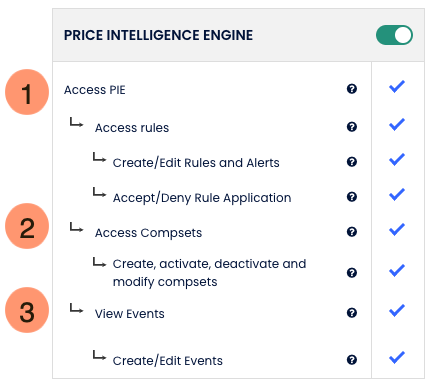Open help icon for Access PIE
This screenshot has height=388, width=432.
point(352,89)
